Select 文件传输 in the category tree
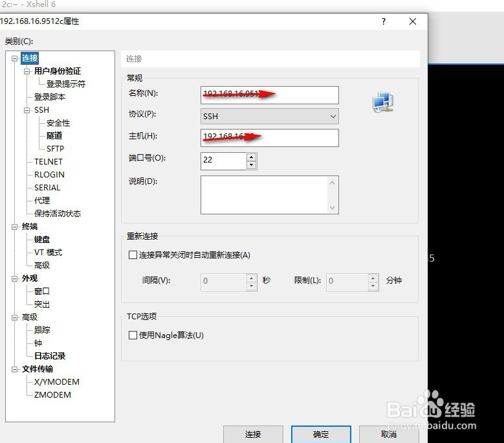 (x=38, y=369)
